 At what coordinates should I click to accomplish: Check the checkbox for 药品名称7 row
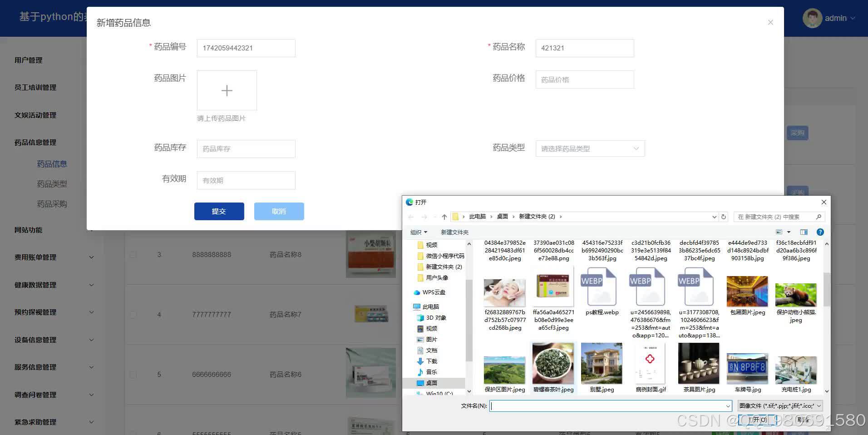point(133,314)
